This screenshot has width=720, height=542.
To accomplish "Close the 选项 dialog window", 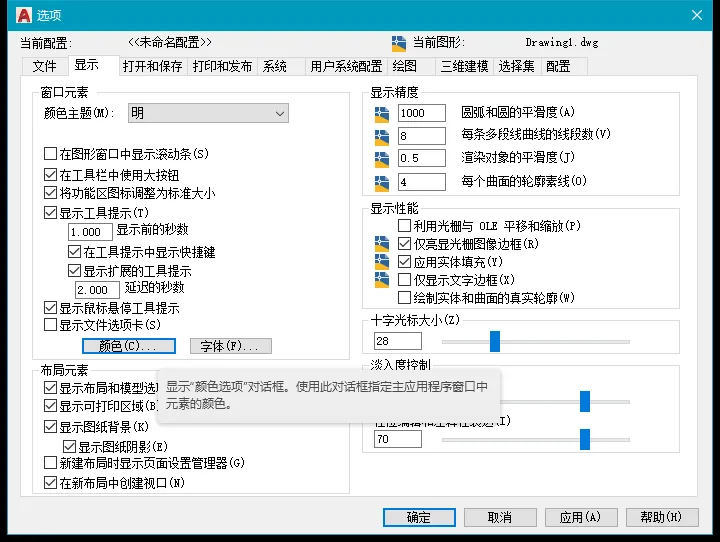I will [x=697, y=15].
